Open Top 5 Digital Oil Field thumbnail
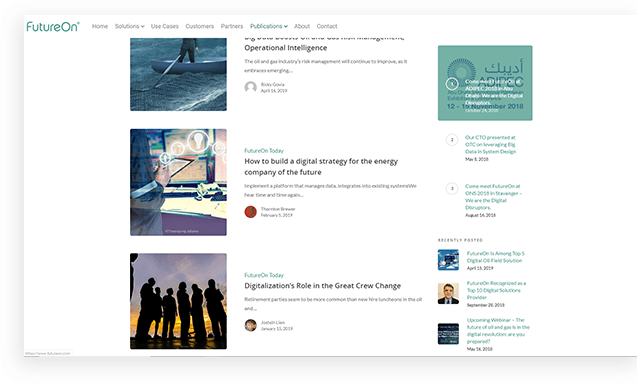Image resolution: width=637 pixels, height=384 pixels. click(448, 260)
